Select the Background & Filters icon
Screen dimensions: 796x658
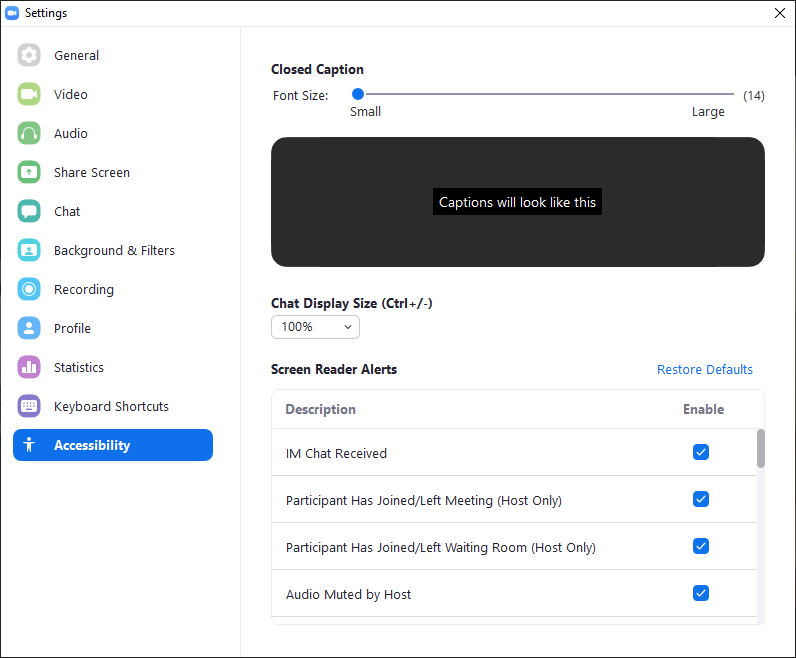(x=29, y=251)
